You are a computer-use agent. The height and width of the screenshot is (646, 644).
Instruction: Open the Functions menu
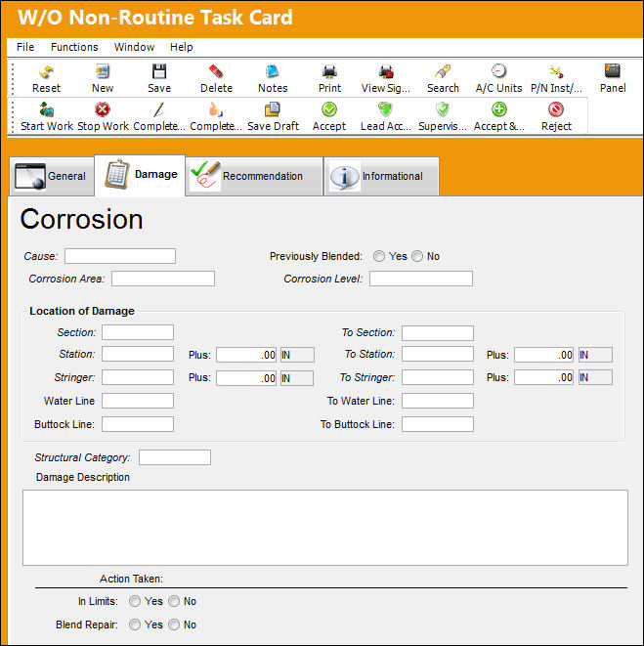74,47
